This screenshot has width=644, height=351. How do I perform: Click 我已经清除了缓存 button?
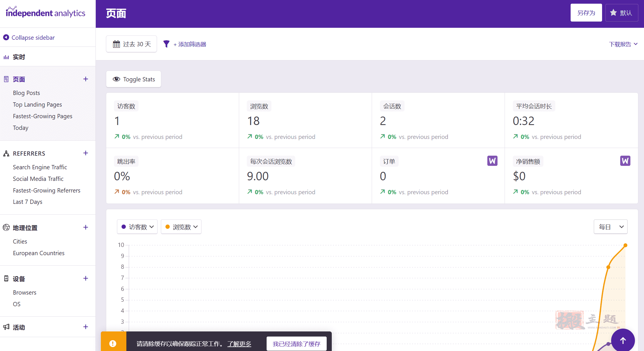(x=296, y=344)
